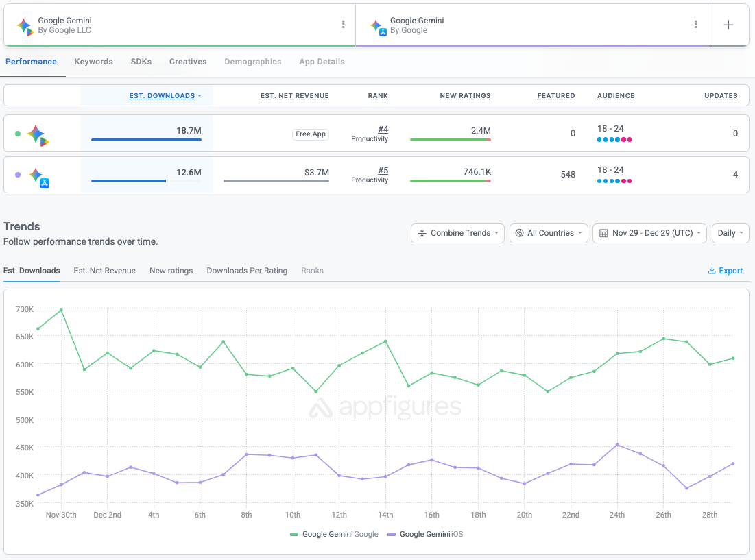This screenshot has height=560, width=755.
Task: Click Gemini App Store icon in table row
Action: coord(38,177)
